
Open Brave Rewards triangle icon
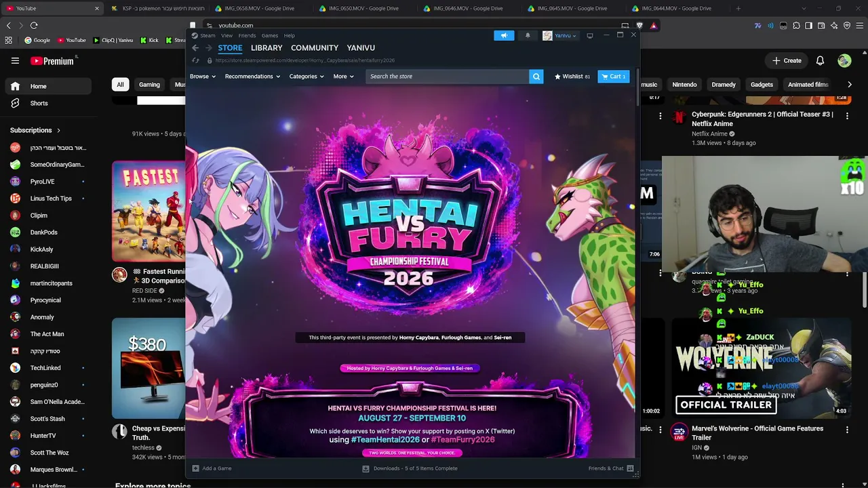coord(654,25)
